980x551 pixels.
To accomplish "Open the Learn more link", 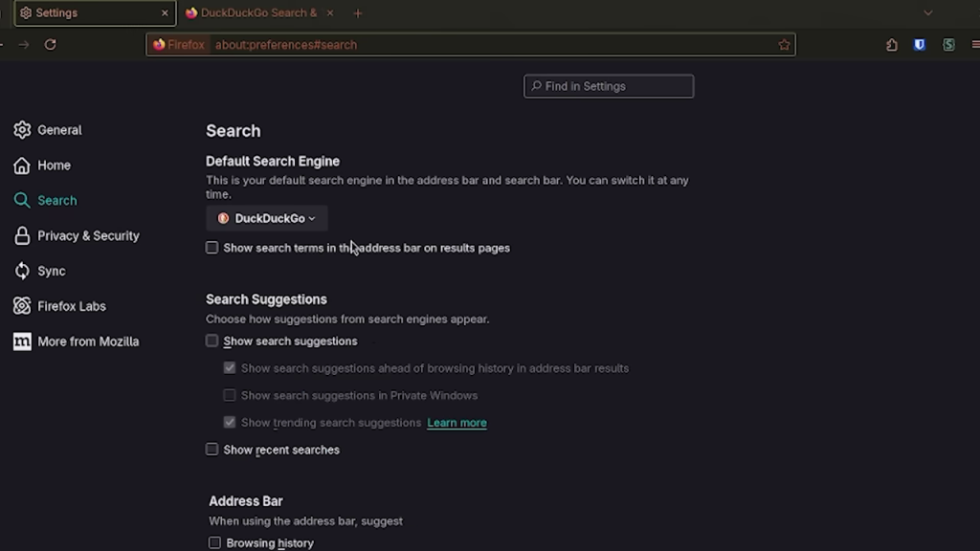I will [457, 422].
